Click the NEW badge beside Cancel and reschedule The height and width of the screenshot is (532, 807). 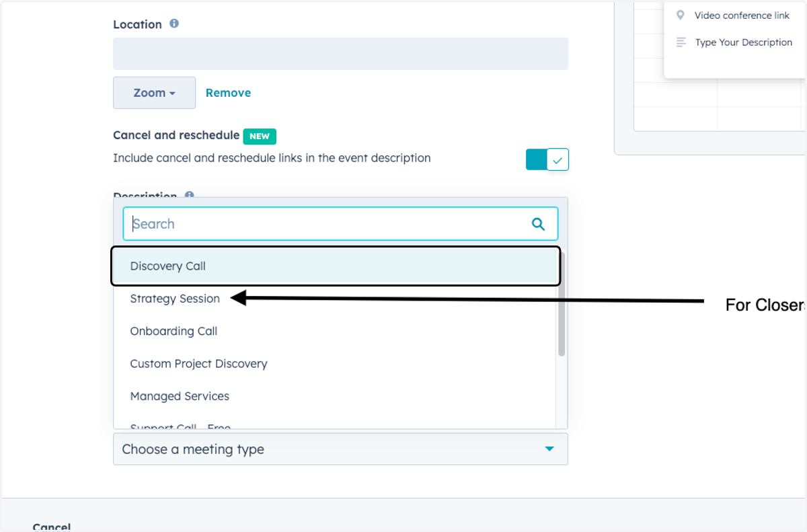pyautogui.click(x=260, y=136)
